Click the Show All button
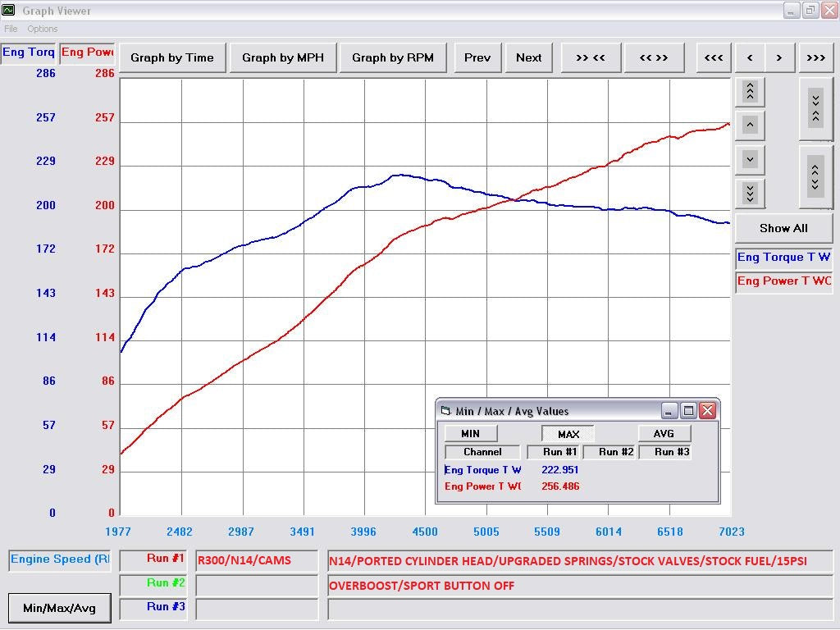The image size is (840, 630). (783, 228)
